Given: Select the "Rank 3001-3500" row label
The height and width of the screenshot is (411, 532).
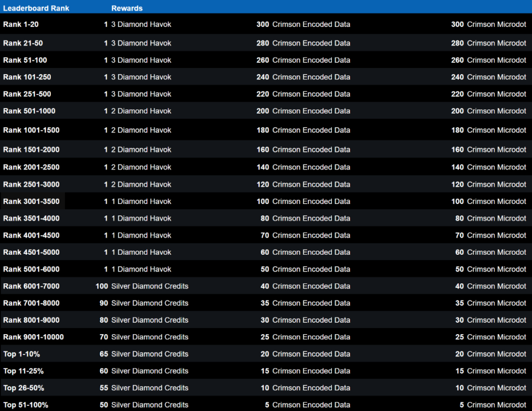Looking at the screenshot, I should (31, 201).
